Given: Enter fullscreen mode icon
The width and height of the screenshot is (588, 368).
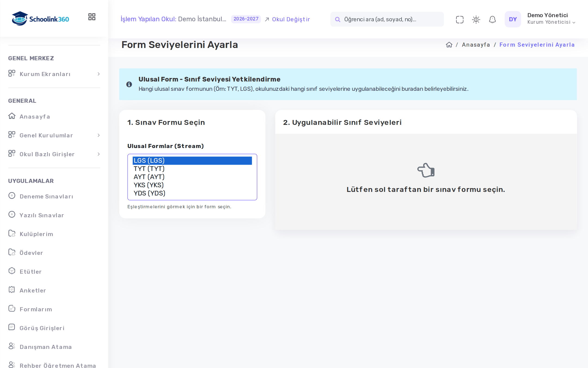Looking at the screenshot, I should [x=460, y=19].
